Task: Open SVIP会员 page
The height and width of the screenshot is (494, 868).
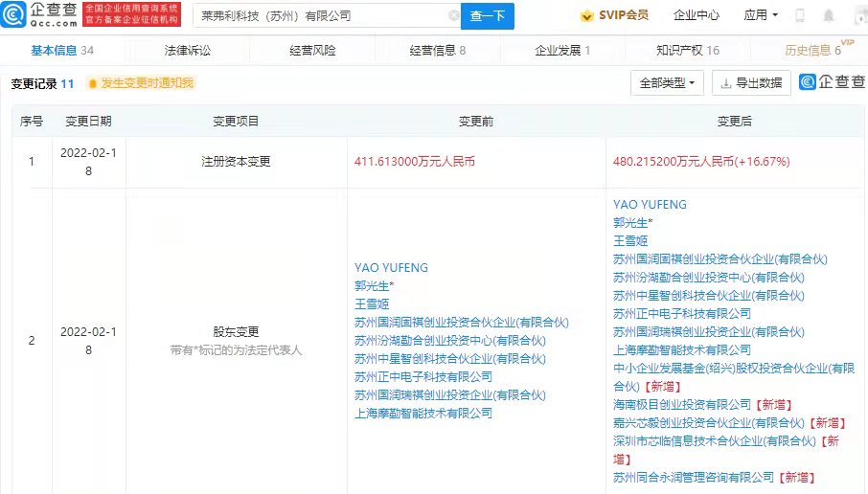Action: [x=624, y=15]
